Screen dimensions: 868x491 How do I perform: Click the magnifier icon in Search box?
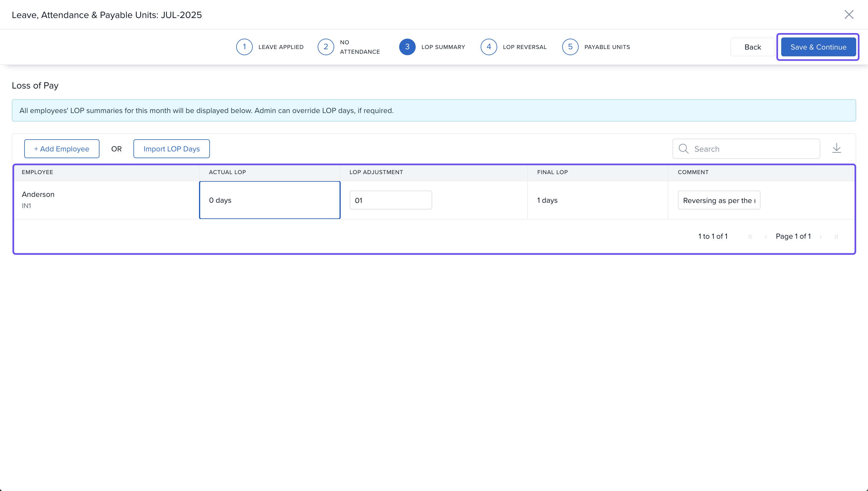point(683,149)
